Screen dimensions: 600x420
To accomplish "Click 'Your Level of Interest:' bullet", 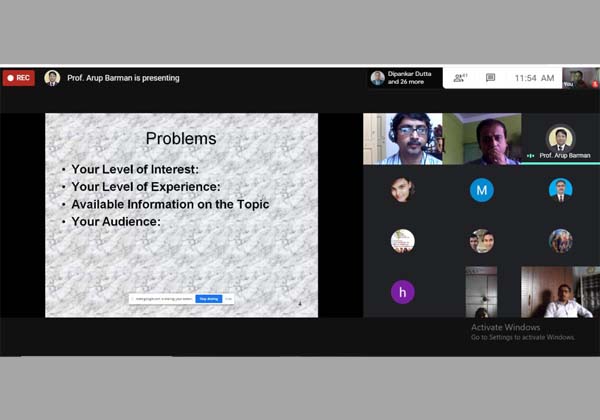I will tap(135, 169).
